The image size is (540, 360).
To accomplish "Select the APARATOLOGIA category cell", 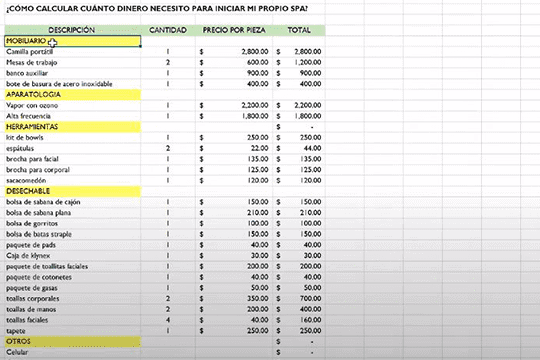I will (73, 94).
